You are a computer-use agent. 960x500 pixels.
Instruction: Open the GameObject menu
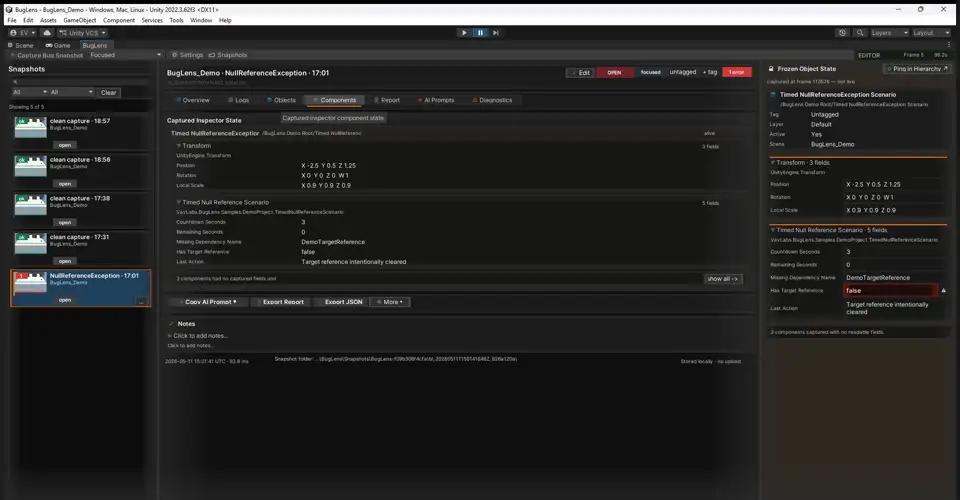[80, 20]
